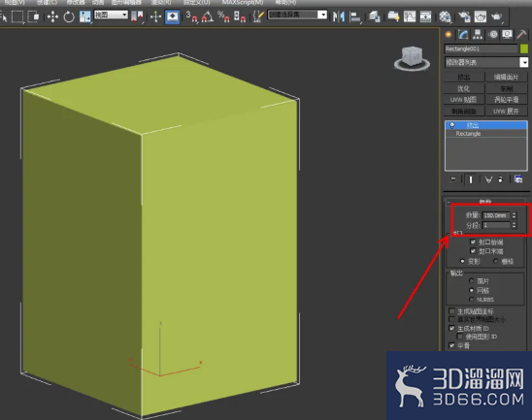The width and height of the screenshot is (532, 420).
Task: Select the 变形 morph radio button
Action: point(462,261)
